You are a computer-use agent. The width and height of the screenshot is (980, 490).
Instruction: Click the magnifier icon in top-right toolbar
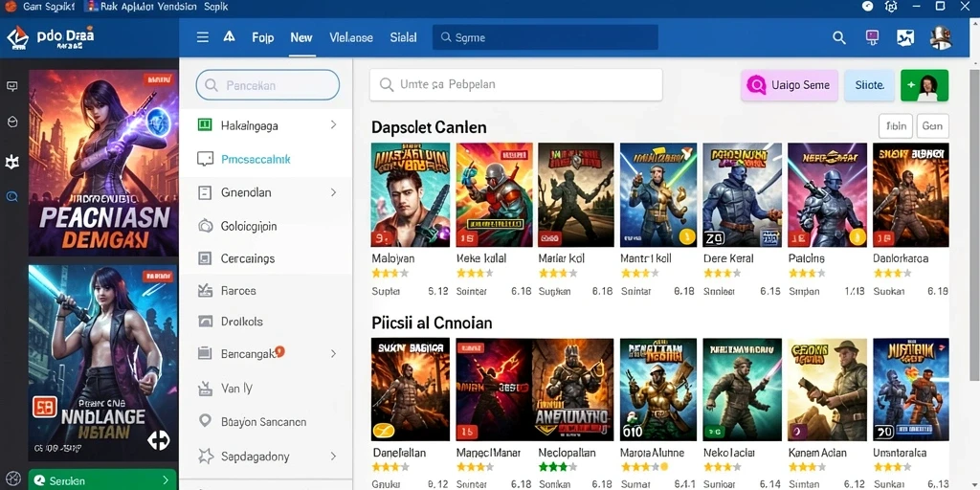pyautogui.click(x=838, y=37)
